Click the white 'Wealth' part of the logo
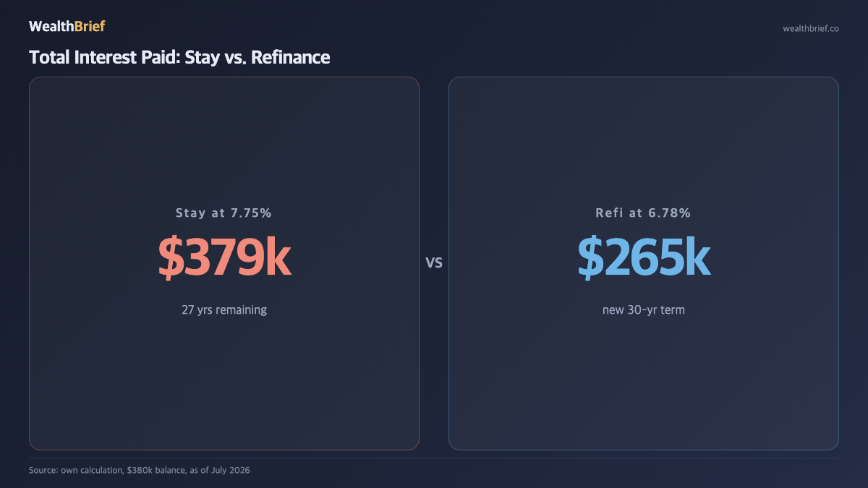The image size is (868, 488). pos(51,27)
